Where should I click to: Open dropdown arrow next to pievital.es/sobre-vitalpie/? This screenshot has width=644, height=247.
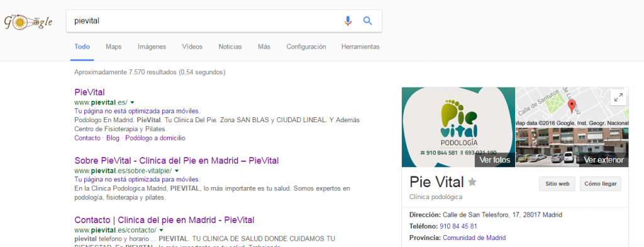tap(177, 170)
